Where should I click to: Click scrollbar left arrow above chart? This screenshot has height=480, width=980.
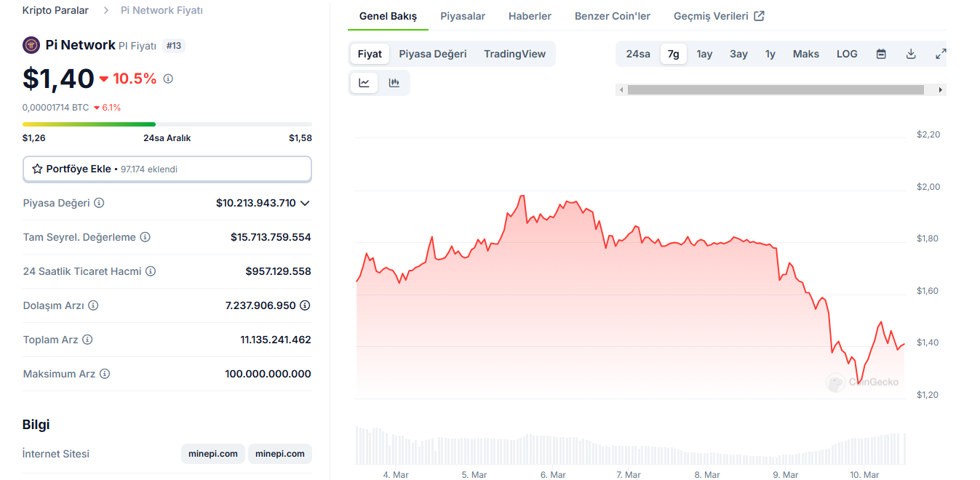[x=621, y=89]
